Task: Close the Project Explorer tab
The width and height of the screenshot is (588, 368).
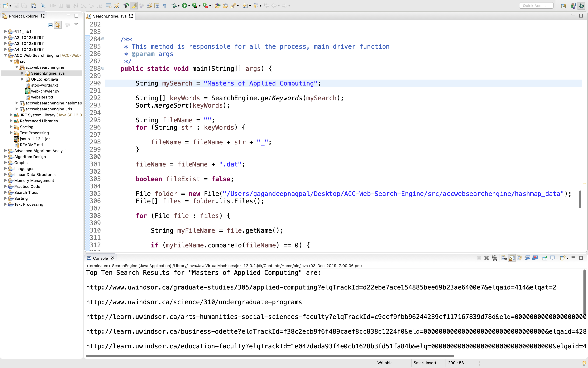Action: [x=43, y=16]
